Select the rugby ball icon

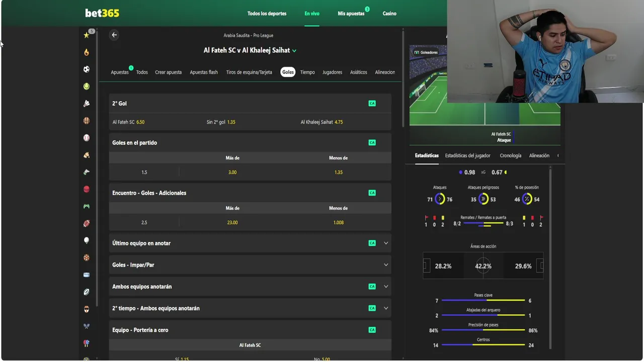pos(87,292)
